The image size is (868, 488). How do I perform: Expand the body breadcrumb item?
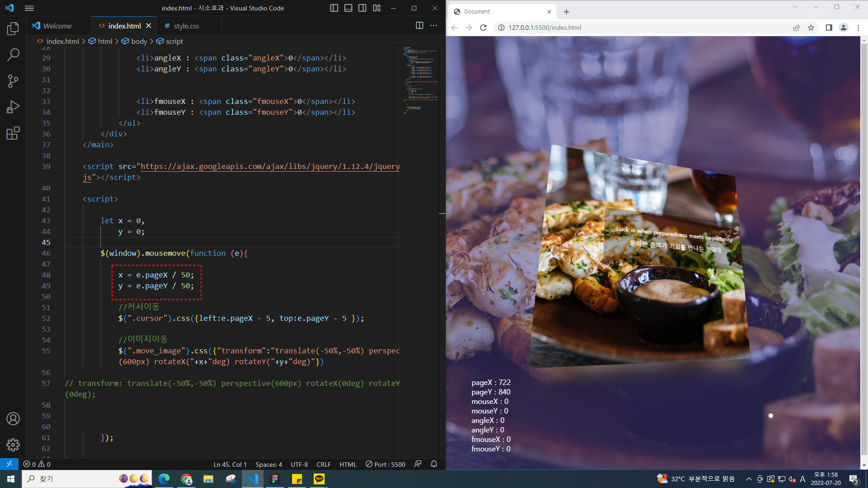[x=139, y=41]
